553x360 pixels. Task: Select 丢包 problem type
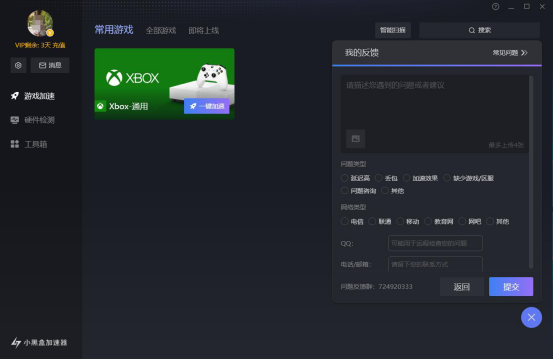point(379,178)
